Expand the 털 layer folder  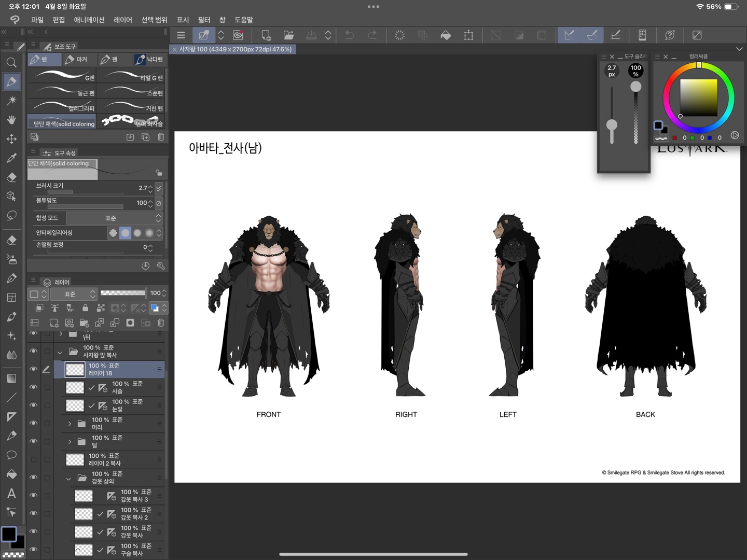[x=70, y=442]
